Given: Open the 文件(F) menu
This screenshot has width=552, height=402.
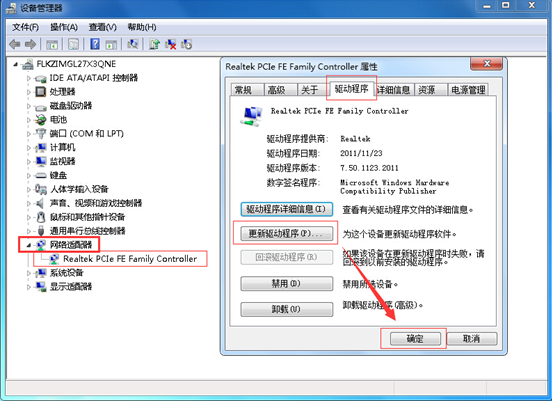Looking at the screenshot, I should click(25, 27).
